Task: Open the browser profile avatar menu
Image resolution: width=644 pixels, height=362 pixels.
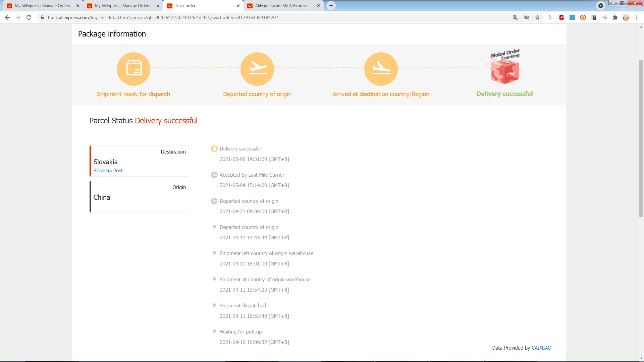Action: 626,17
